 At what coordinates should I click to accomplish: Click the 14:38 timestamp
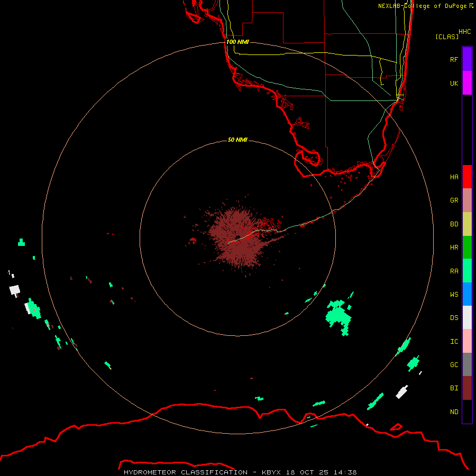pyautogui.click(x=345, y=472)
